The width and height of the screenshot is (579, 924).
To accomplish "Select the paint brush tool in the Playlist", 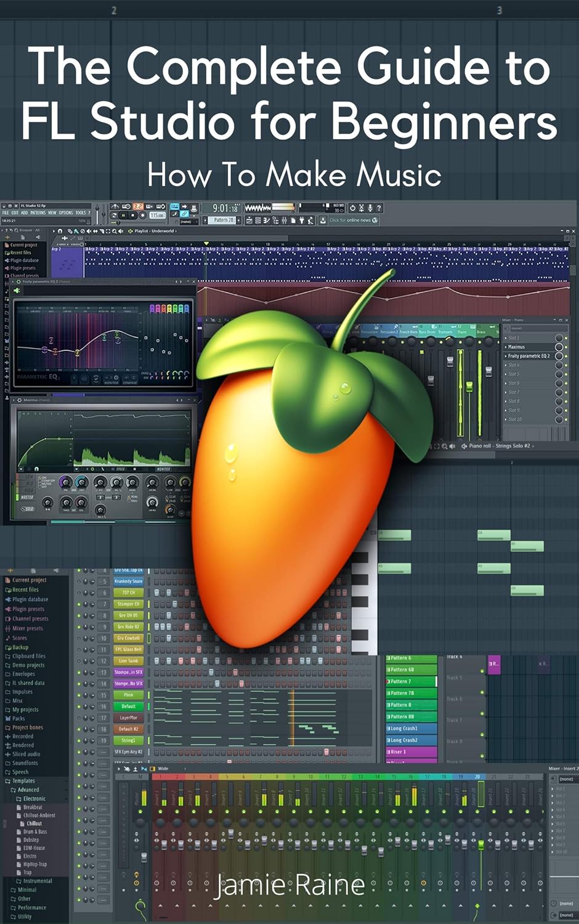I will [76, 231].
